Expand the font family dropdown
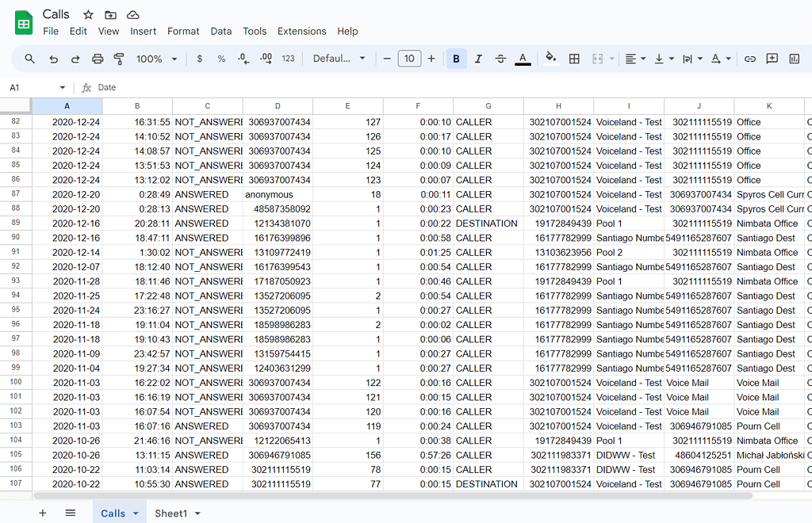812x523 pixels. pyautogui.click(x=339, y=59)
